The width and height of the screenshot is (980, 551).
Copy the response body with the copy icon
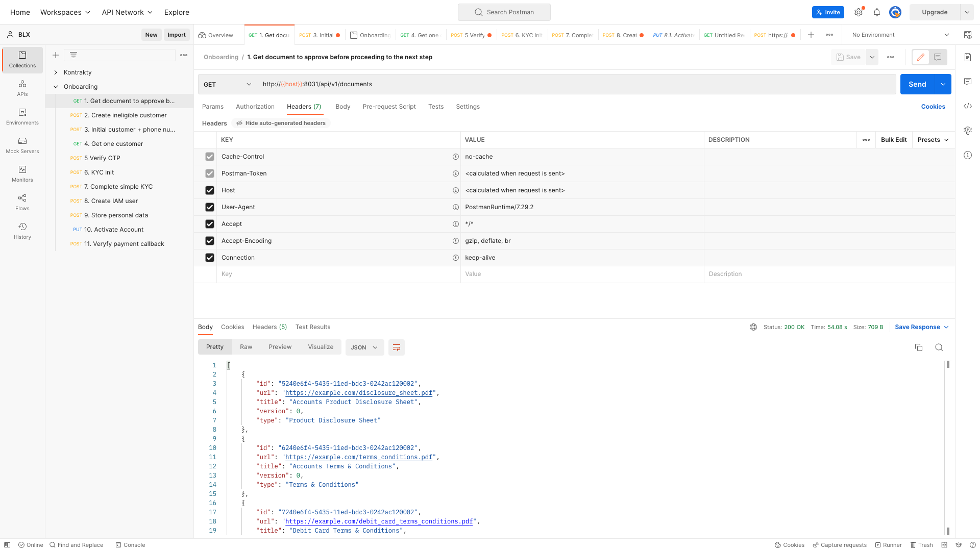tap(918, 347)
